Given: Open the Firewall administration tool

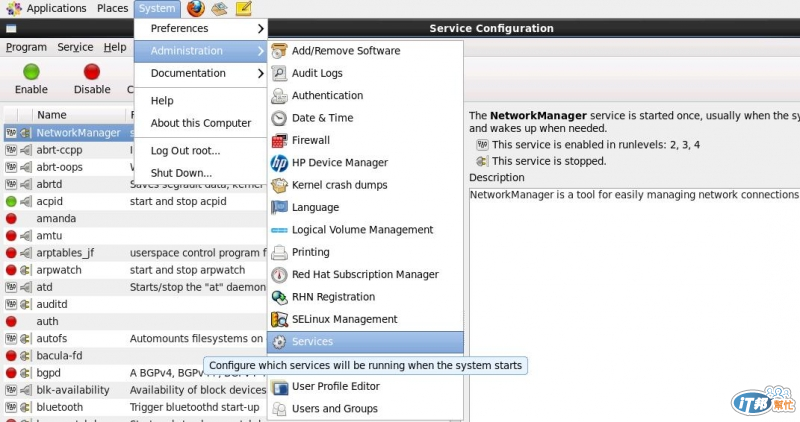Looking at the screenshot, I should coord(310,140).
